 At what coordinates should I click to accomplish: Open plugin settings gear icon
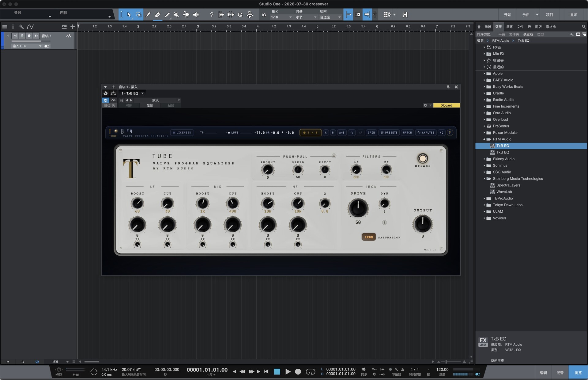click(x=425, y=105)
